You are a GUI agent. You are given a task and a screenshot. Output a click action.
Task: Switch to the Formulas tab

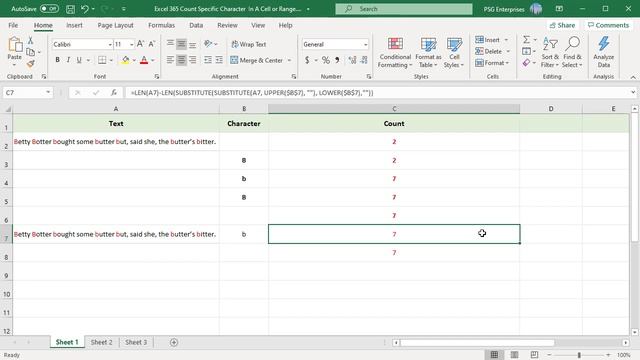click(161, 25)
